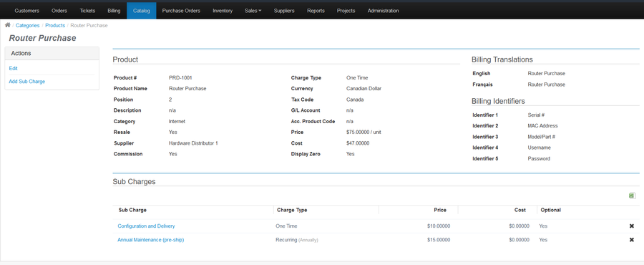
Task: Open Configuration and Delivery sub charge
Action: 146,226
